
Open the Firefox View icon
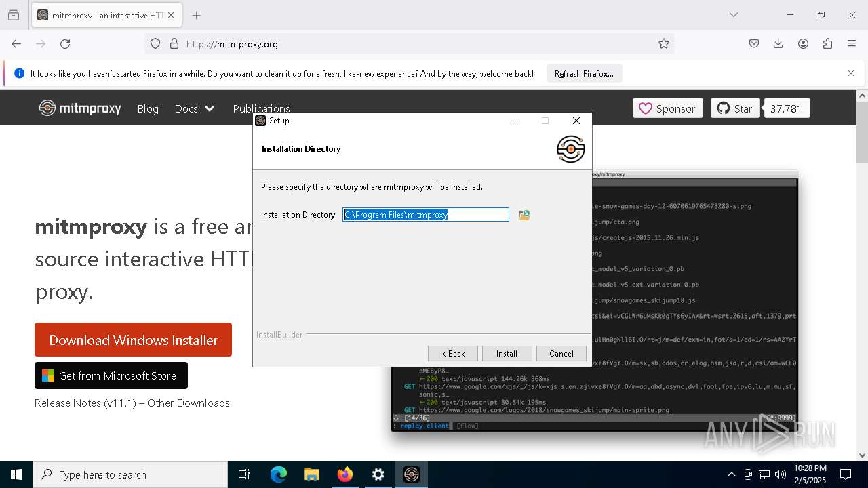tap(14, 15)
